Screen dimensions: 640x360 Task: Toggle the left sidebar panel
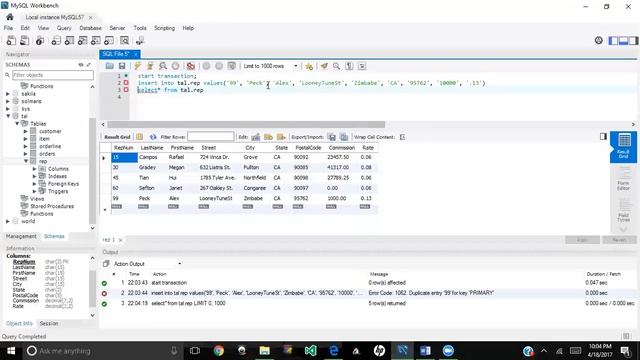point(613,40)
